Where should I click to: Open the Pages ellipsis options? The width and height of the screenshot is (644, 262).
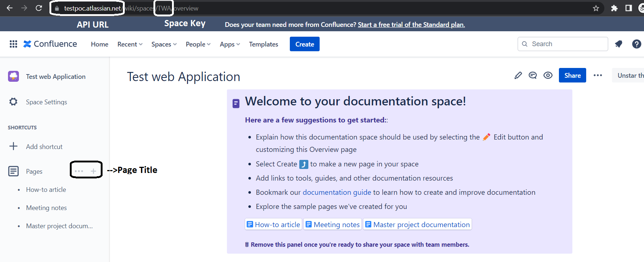click(79, 171)
